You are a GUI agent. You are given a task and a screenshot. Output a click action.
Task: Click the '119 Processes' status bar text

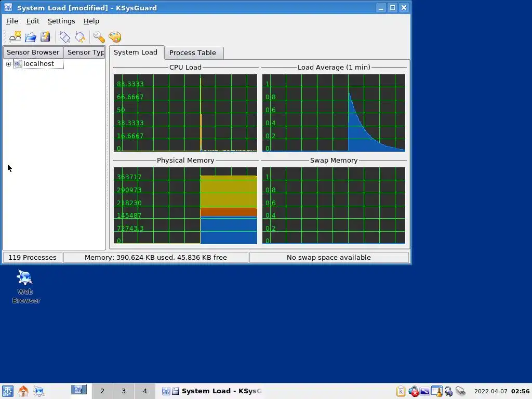tap(32, 258)
